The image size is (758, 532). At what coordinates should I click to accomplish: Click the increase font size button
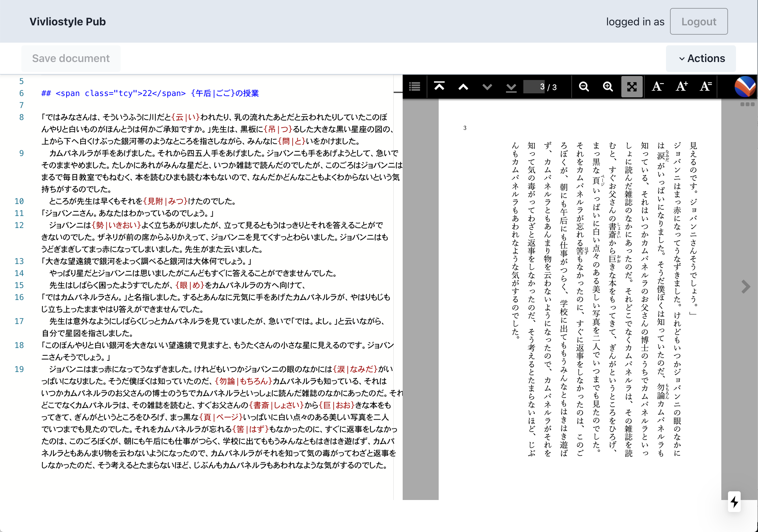(683, 87)
